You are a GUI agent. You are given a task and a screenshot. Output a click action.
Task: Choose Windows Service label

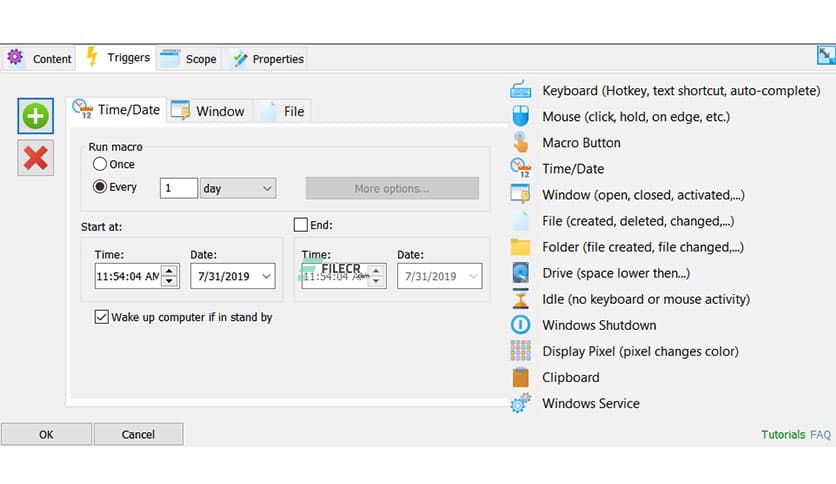coord(591,404)
